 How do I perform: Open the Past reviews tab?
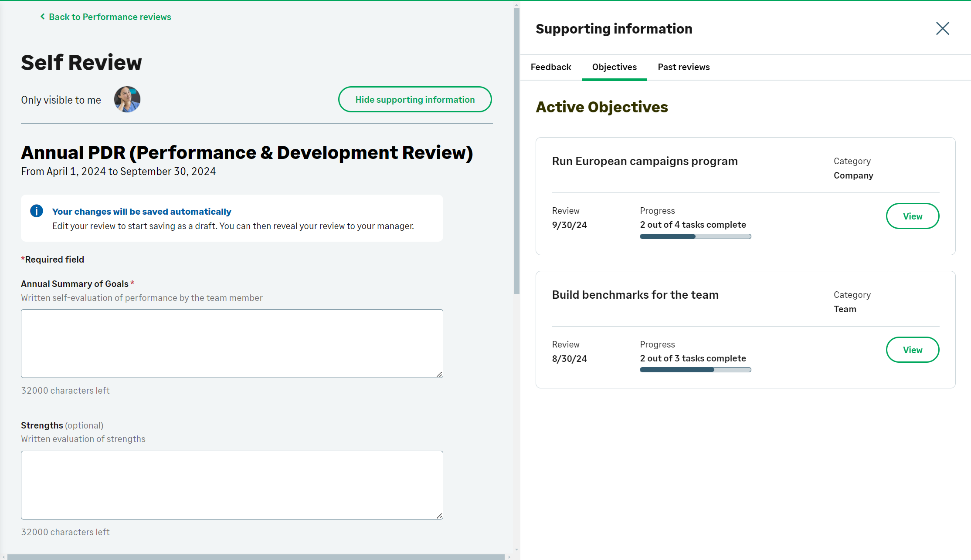click(683, 67)
